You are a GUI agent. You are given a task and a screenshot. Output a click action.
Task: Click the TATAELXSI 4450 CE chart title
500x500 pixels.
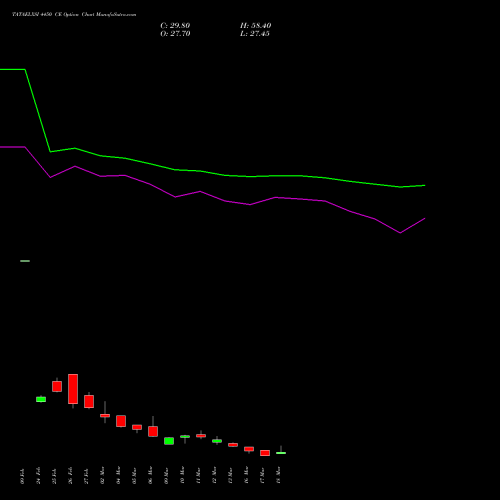click(74, 15)
